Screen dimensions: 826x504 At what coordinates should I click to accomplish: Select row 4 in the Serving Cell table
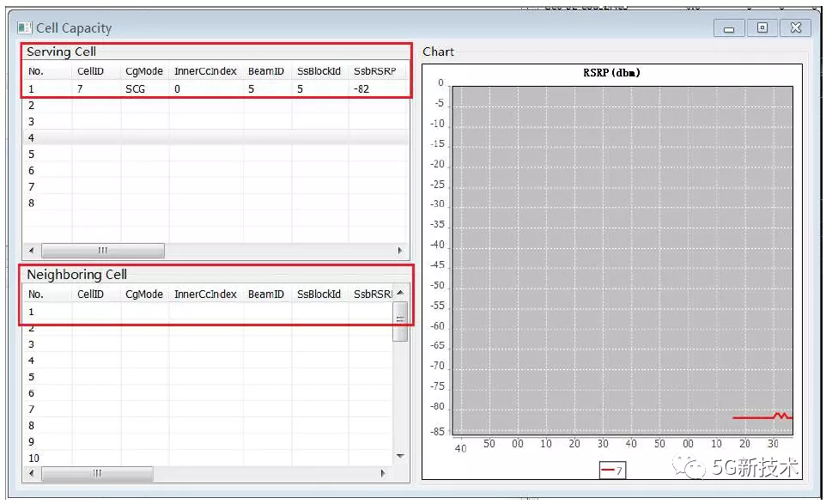(x=216, y=138)
